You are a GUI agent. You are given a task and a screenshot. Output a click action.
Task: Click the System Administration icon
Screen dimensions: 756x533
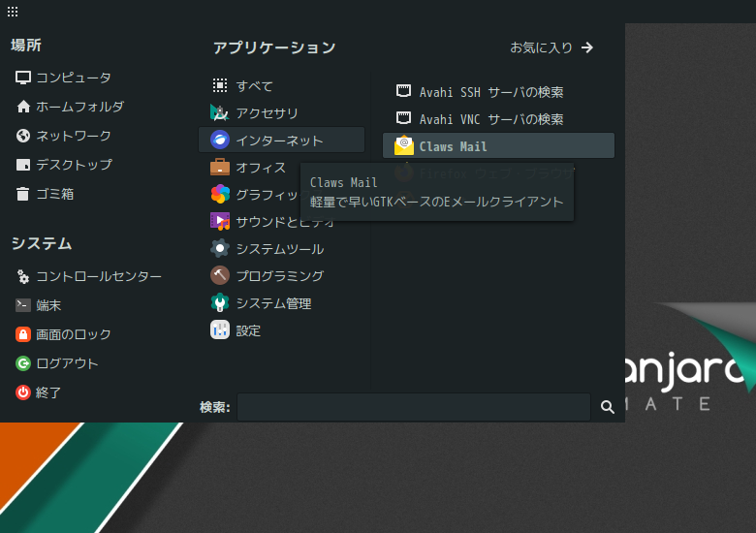[x=220, y=302]
